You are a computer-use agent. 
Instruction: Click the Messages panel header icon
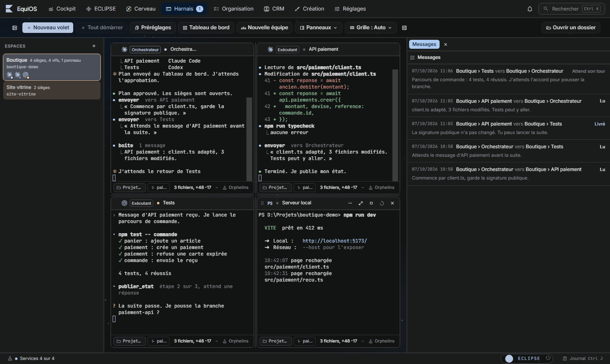[x=412, y=58]
